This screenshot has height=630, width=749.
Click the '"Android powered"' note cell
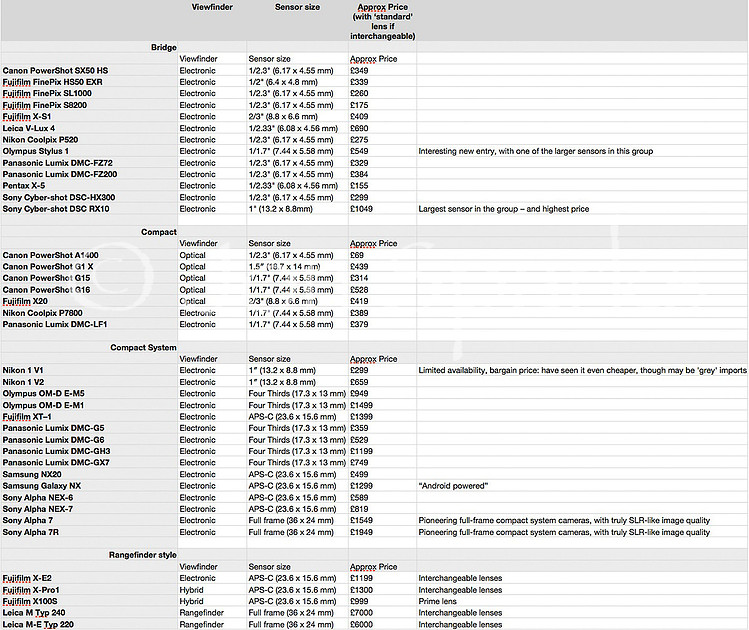point(454,485)
